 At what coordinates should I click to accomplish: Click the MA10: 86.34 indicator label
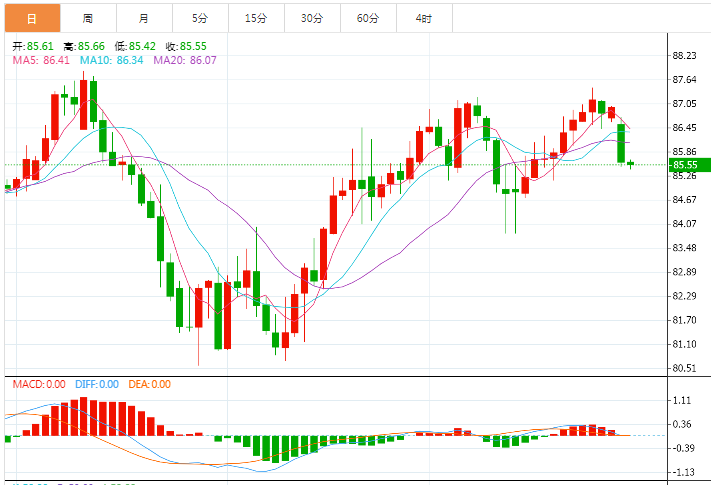click(112, 60)
